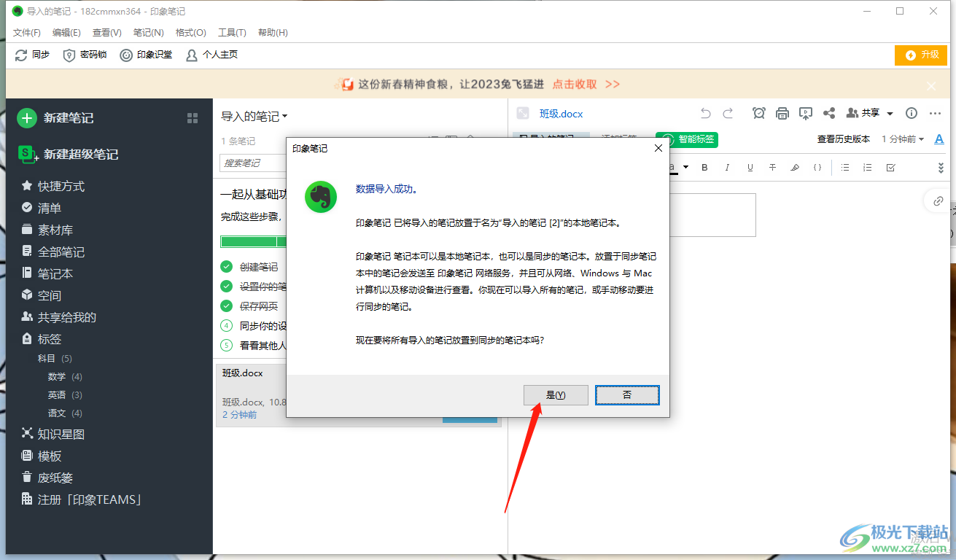Open the grid view icon beside 新建笔记
Image resolution: width=956 pixels, height=560 pixels.
click(193, 118)
